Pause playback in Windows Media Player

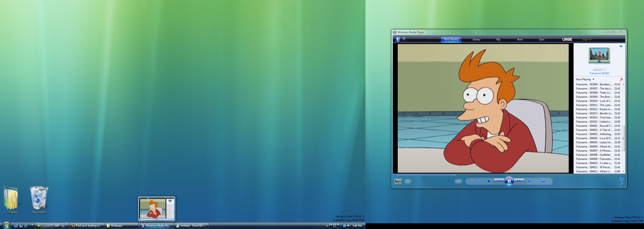click(x=509, y=181)
